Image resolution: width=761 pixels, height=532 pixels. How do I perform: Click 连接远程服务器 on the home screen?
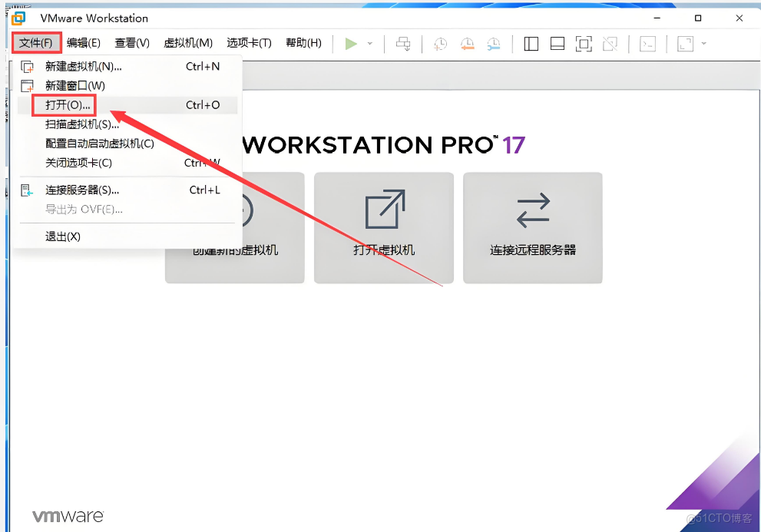tap(532, 228)
